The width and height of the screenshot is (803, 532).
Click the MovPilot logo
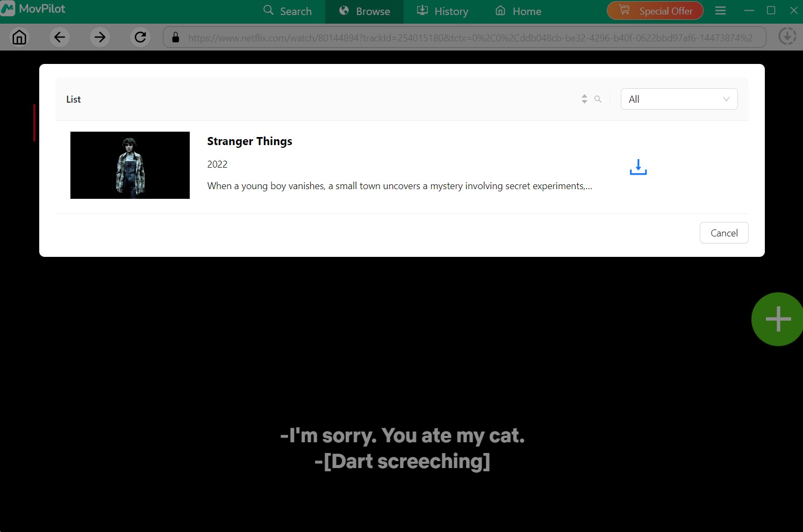[x=33, y=9]
